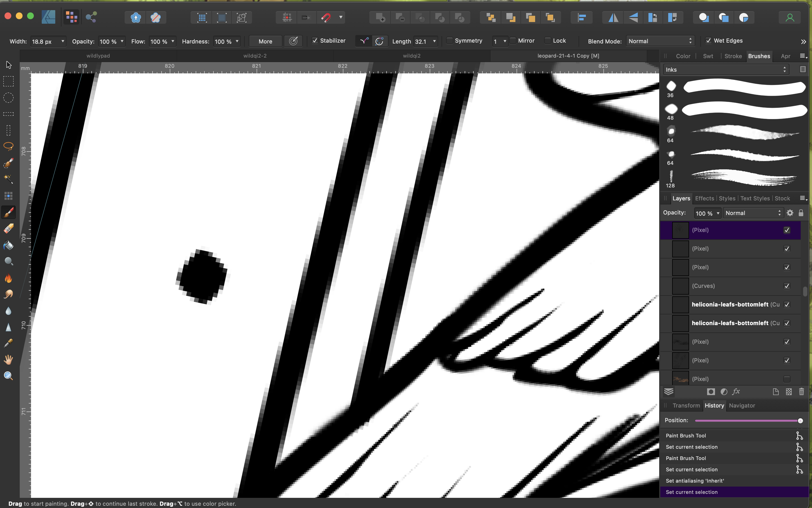
Task: Select the Colour Picker eyedropper tool
Action: [8, 343]
